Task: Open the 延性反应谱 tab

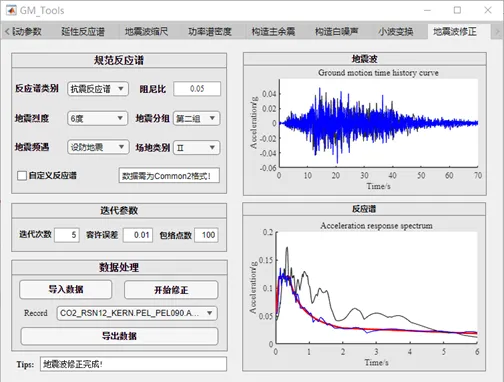Action: [83, 32]
